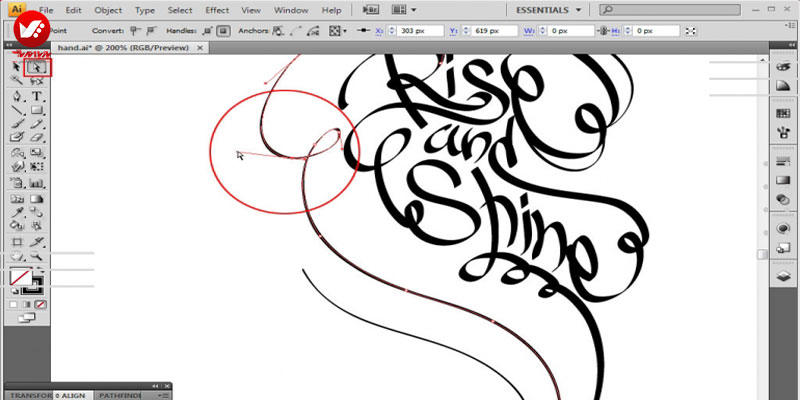
Task: Select the Eyedropper tool
Action: [x=17, y=212]
